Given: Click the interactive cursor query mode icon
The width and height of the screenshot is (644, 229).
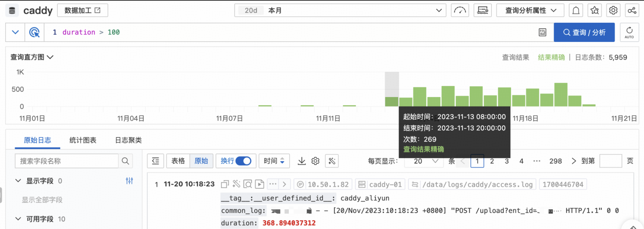Looking at the screenshot, I should (x=34, y=32).
